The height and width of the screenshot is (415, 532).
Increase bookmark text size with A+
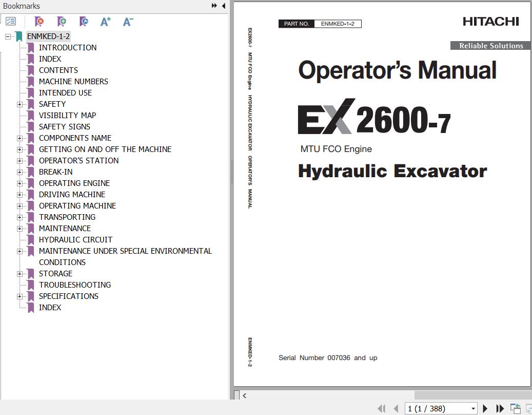[106, 22]
